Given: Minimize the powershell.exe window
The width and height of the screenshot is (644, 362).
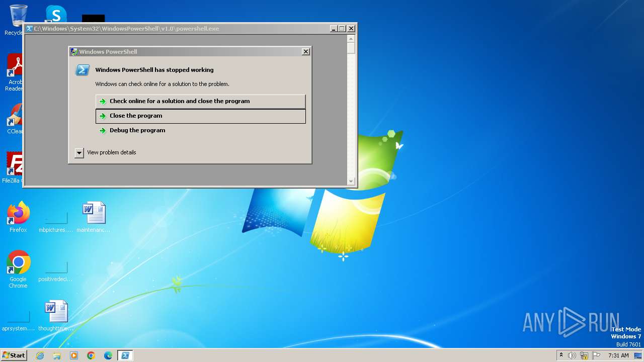Looking at the screenshot, I should point(333,29).
